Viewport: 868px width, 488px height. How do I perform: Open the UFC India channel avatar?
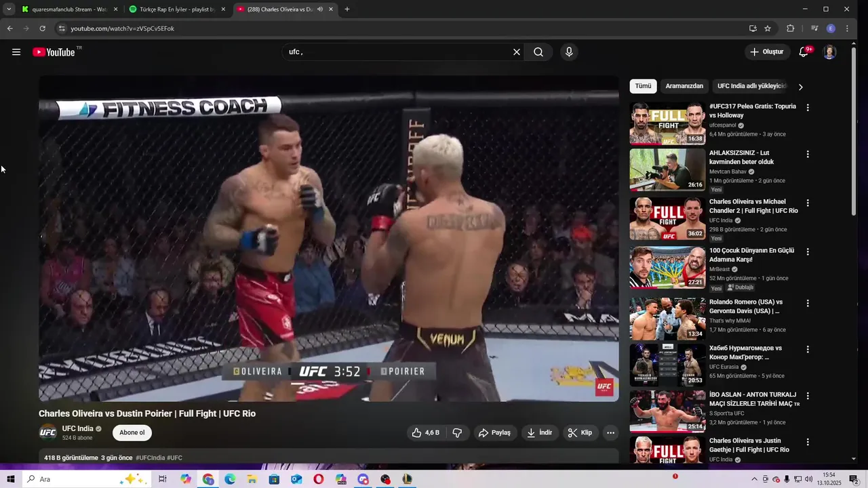(47, 432)
